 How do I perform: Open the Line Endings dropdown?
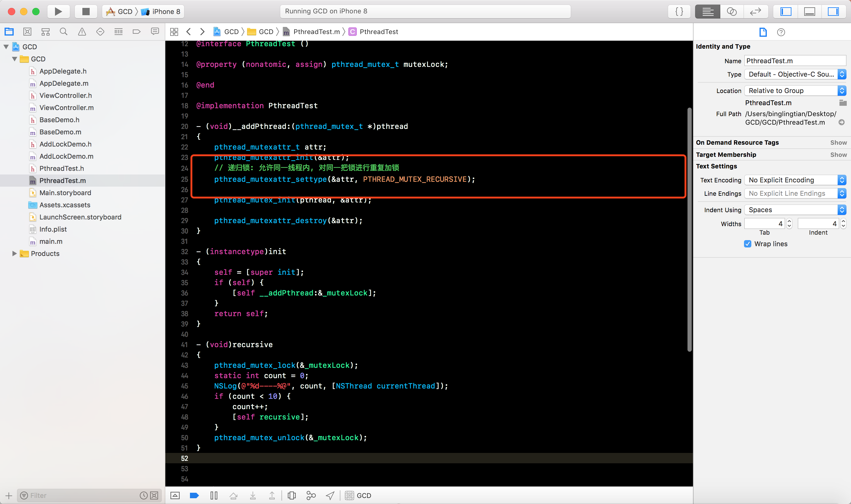(x=795, y=193)
